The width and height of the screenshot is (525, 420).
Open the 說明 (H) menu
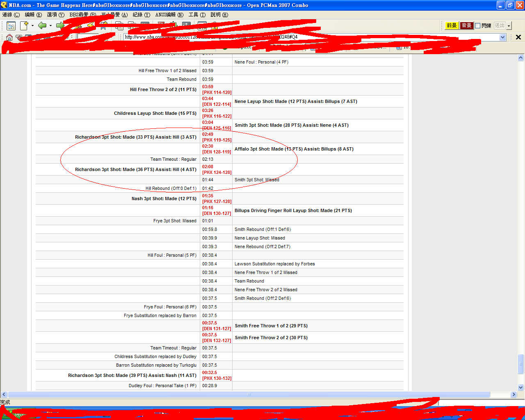(219, 15)
